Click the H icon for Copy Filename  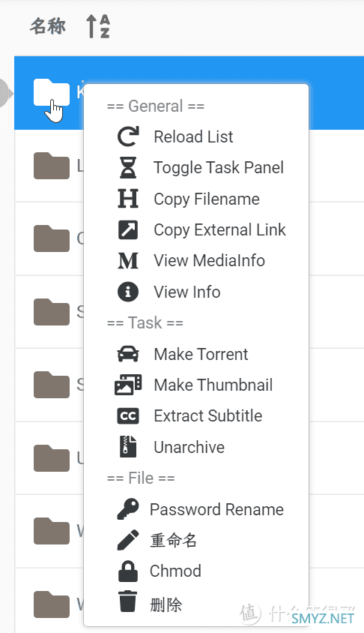[x=128, y=199]
